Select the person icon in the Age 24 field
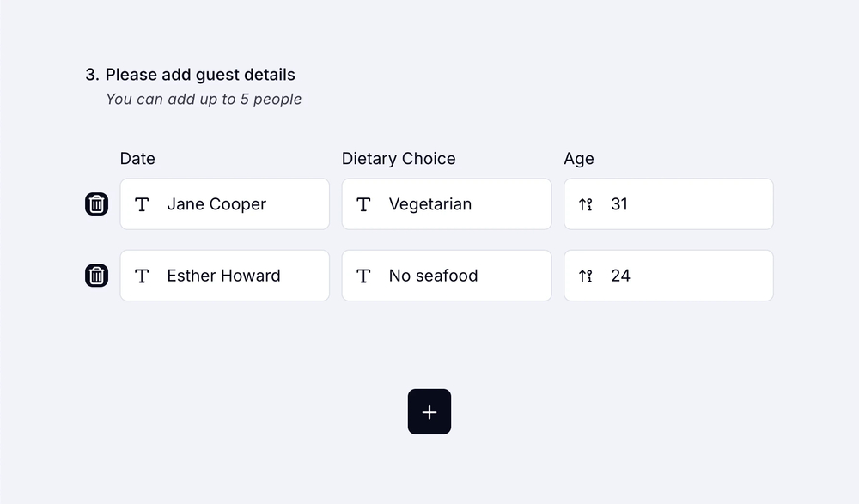The image size is (859, 504). point(585,275)
